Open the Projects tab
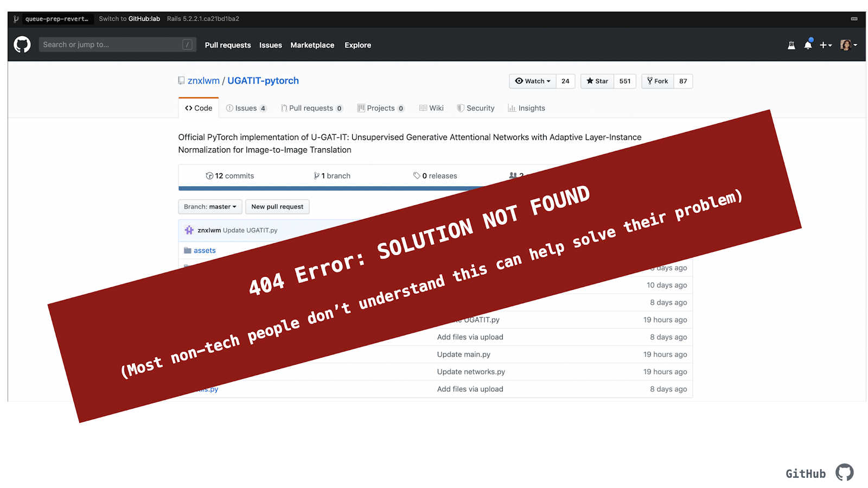 click(x=381, y=108)
